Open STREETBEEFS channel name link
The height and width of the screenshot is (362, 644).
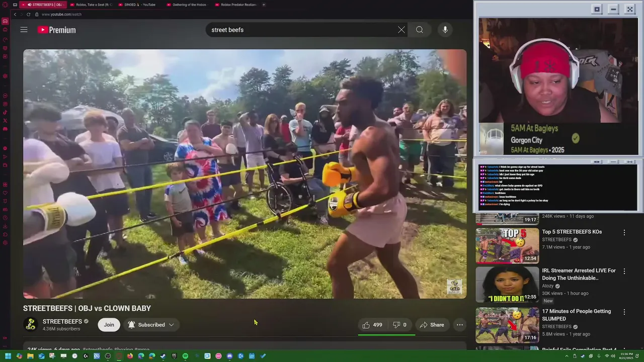(x=62, y=321)
